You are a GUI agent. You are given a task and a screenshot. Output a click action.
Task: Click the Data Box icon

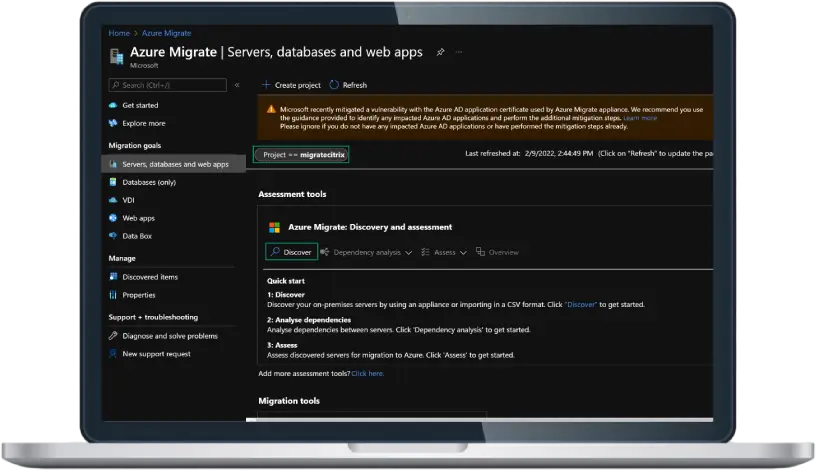coord(113,236)
